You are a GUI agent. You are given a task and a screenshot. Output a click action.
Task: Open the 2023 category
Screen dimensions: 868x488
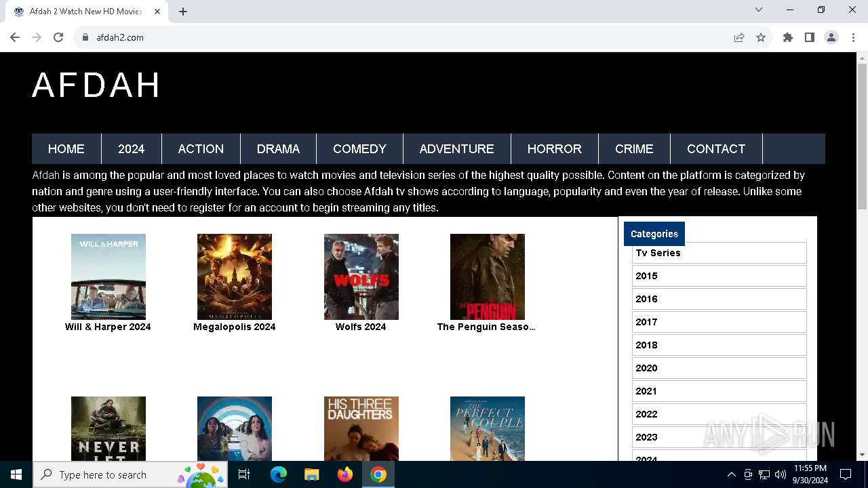click(719, 437)
